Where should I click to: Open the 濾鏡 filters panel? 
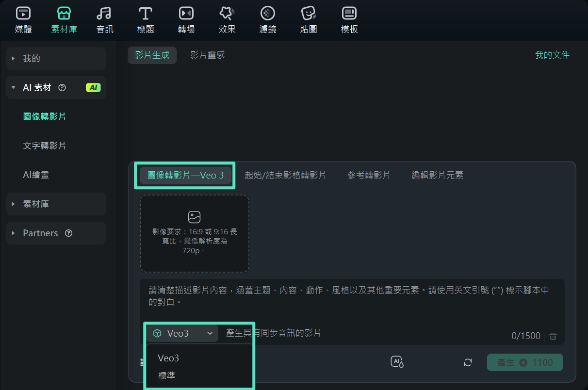(x=267, y=19)
